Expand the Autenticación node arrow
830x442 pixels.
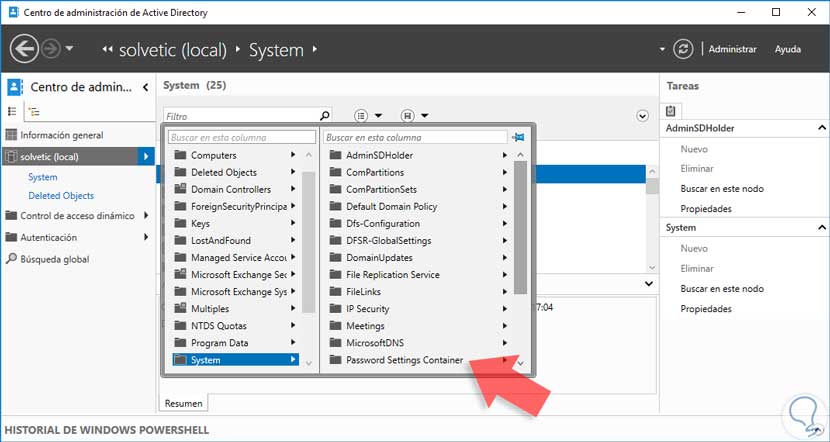point(146,237)
